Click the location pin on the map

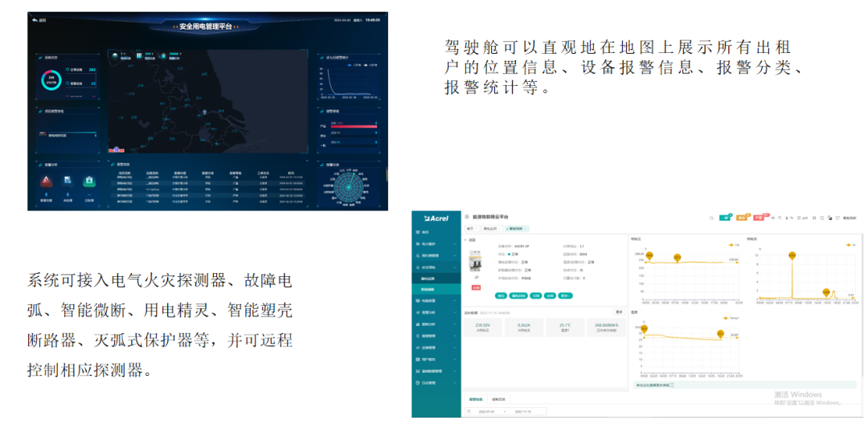(x=206, y=112)
